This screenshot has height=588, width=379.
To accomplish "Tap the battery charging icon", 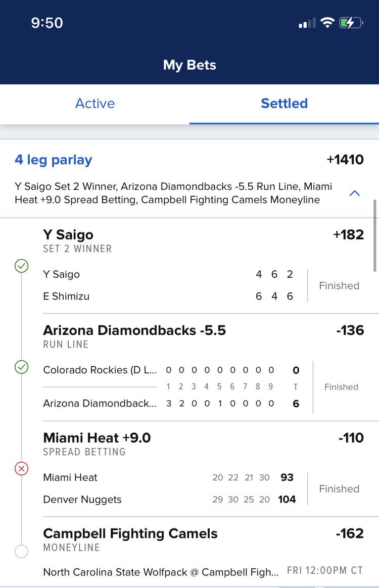I will point(351,23).
